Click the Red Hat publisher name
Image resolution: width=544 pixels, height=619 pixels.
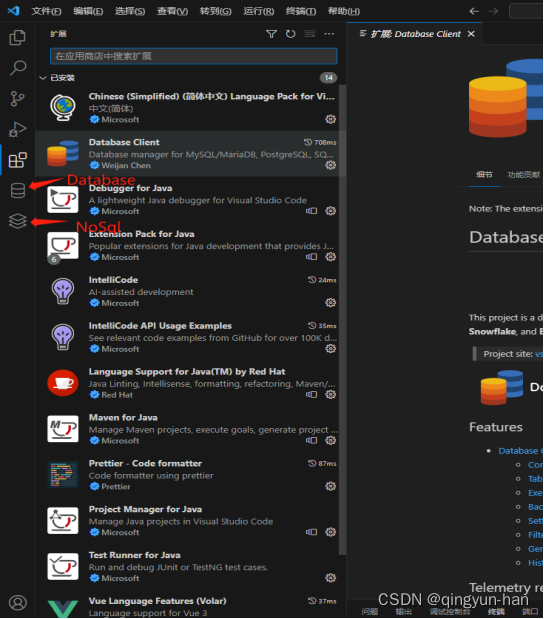117,395
